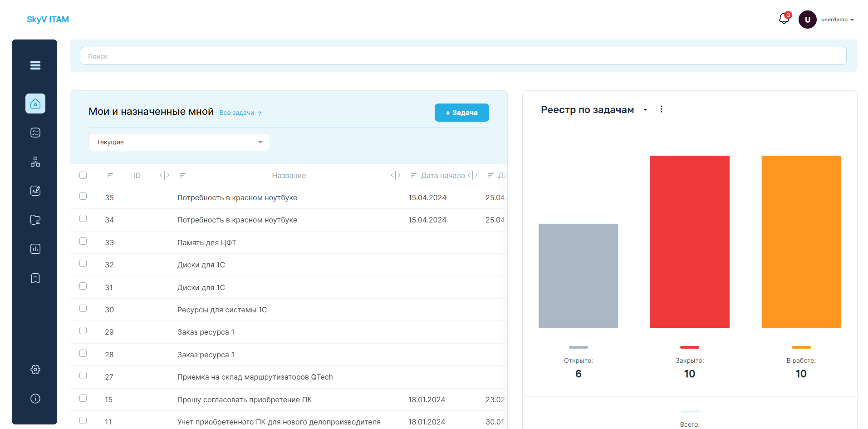The image size is (868, 429).
Task: Open the task checklist icon in sidebar
Action: (x=35, y=133)
